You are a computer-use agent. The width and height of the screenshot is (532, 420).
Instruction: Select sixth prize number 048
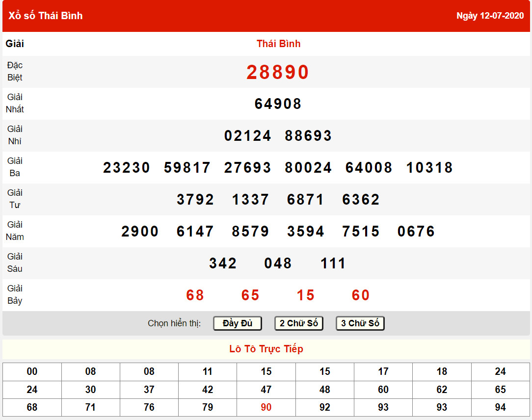pyautogui.click(x=278, y=263)
